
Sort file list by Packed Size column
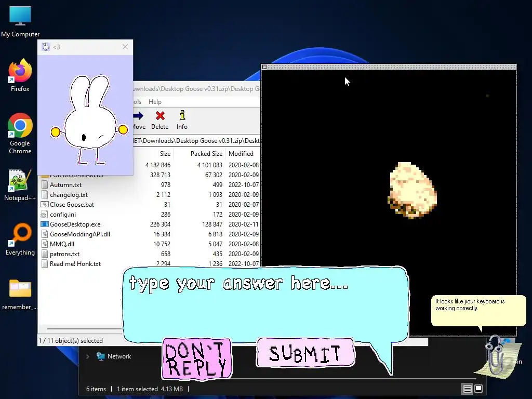point(206,154)
